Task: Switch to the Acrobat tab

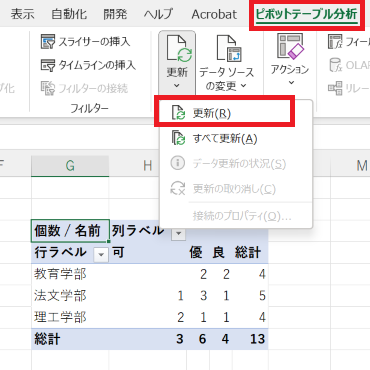Action: 214,15
